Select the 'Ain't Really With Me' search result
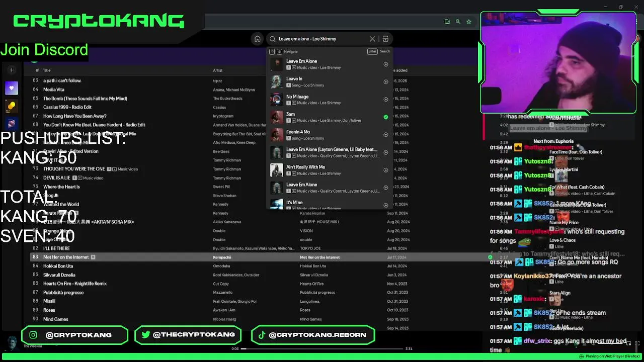This screenshot has width=644, height=362. tap(330, 170)
